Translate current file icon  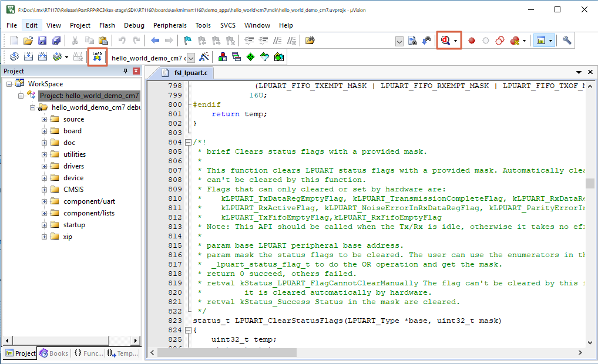(x=14, y=57)
